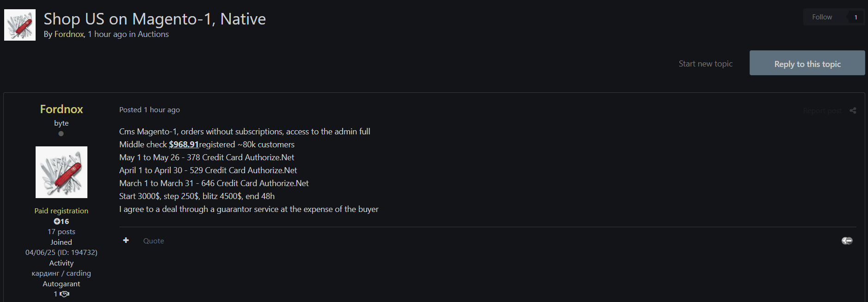Open the follower count badge showing 1
868x302 pixels.
[x=856, y=17]
